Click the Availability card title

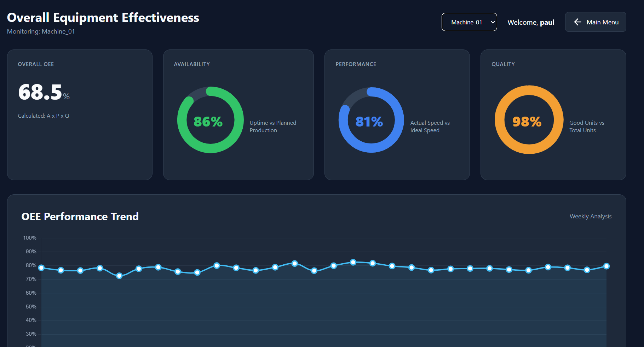[192, 64]
